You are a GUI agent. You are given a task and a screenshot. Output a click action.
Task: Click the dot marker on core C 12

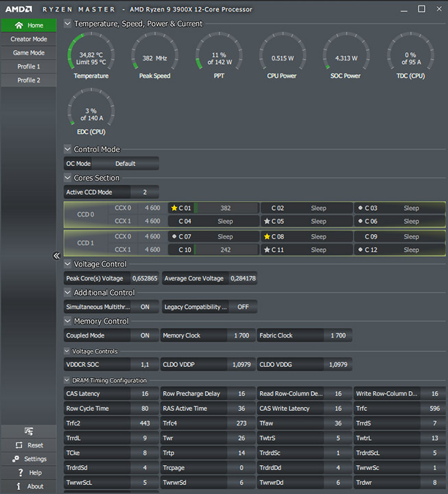(x=360, y=250)
